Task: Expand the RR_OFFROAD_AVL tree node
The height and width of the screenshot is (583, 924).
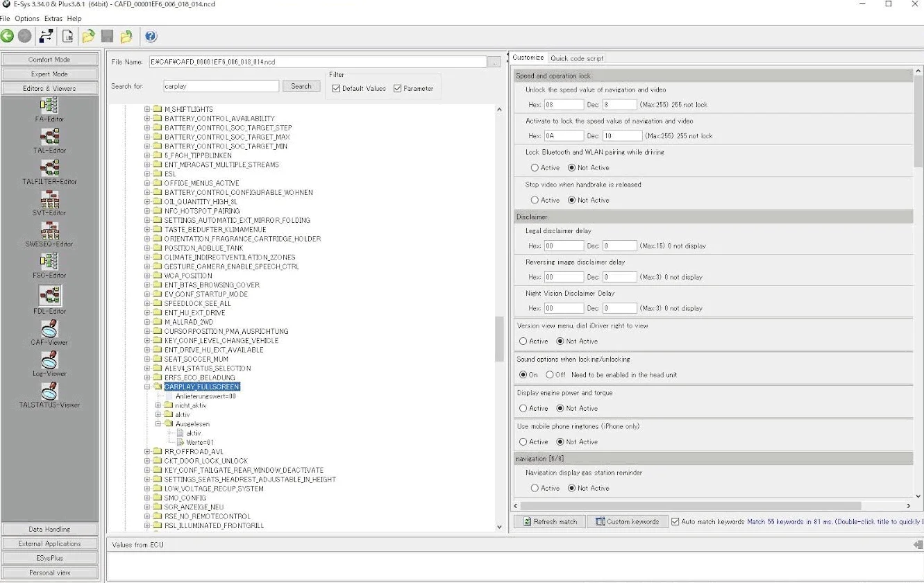Action: point(147,451)
